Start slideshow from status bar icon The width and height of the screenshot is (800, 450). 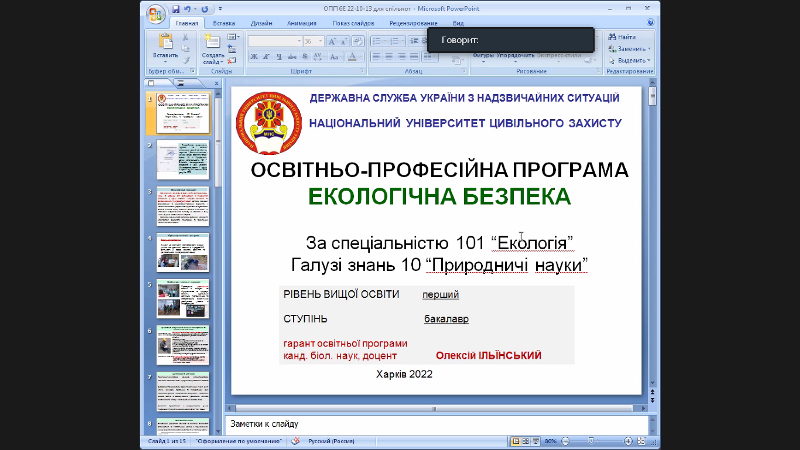[x=533, y=440]
